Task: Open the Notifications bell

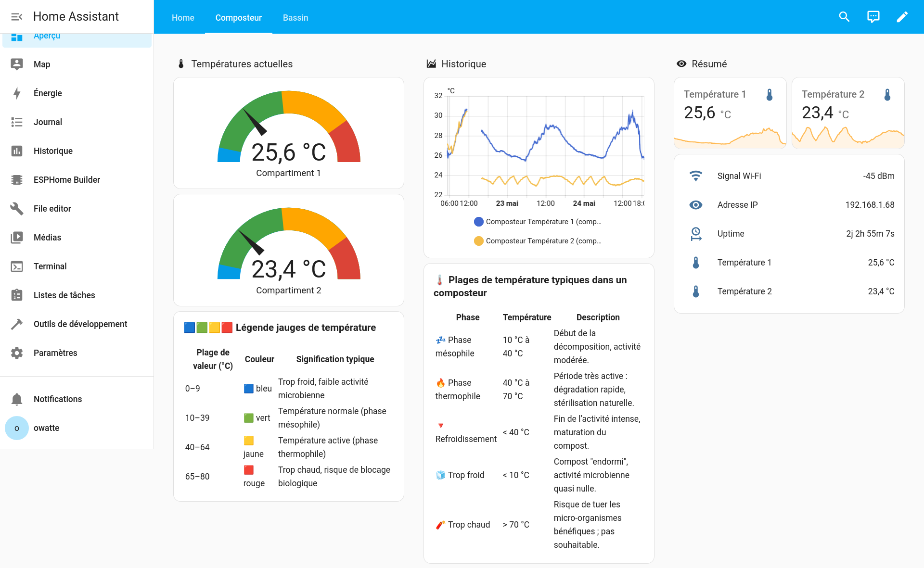Action: tap(57, 399)
